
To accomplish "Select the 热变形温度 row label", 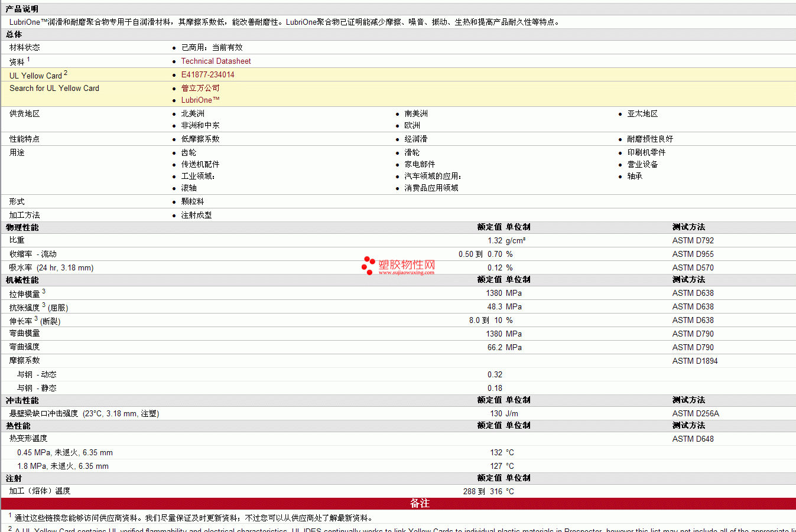I will 28,438.
